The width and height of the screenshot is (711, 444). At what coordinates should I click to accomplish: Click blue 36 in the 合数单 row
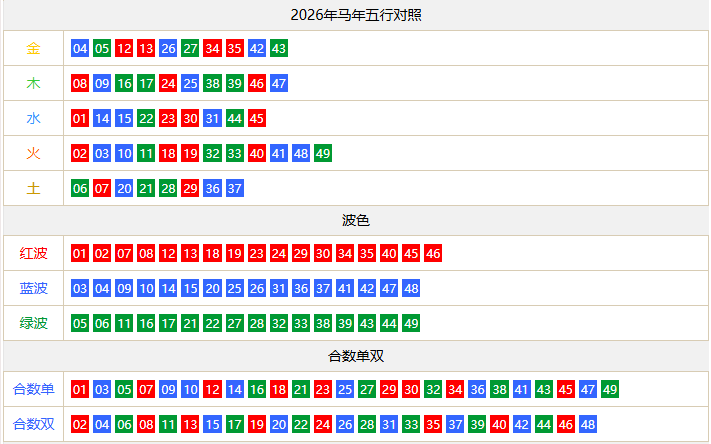[477, 389]
